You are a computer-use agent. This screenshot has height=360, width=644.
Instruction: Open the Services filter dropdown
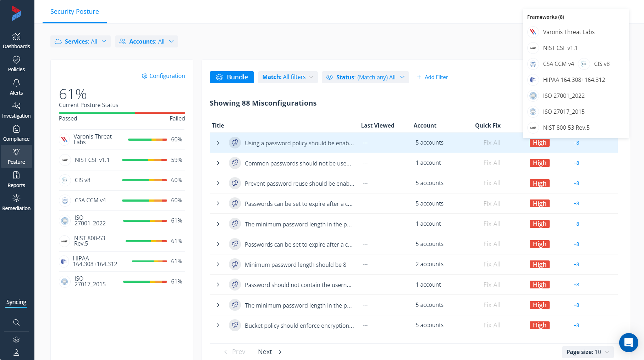pos(80,41)
